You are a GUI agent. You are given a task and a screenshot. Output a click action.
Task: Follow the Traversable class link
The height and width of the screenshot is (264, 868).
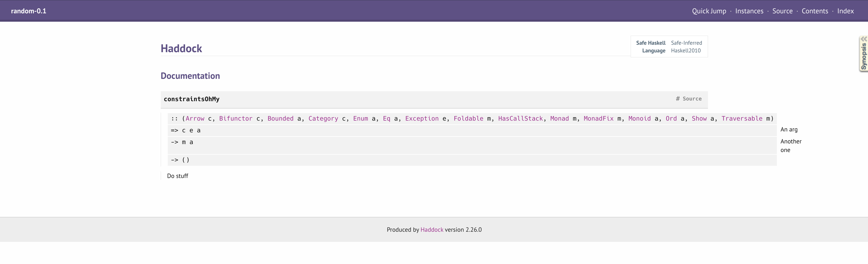tap(742, 119)
